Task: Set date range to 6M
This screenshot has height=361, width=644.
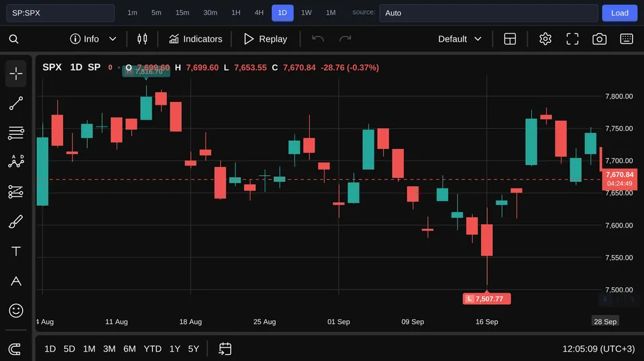Action: click(129, 349)
